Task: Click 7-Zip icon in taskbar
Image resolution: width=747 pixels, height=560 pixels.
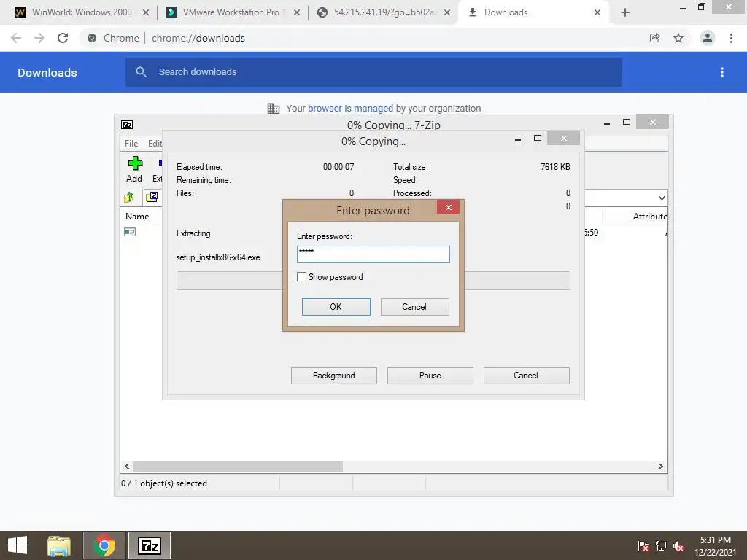Action: (150, 545)
